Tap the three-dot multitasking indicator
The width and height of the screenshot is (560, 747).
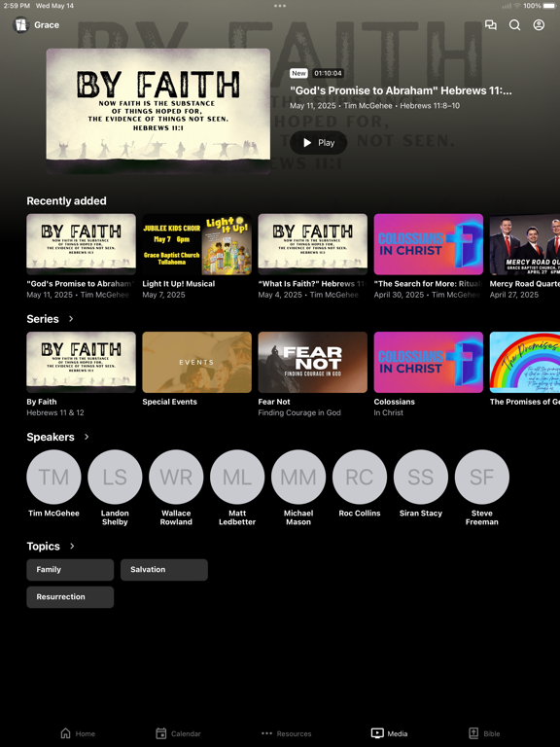click(x=280, y=6)
